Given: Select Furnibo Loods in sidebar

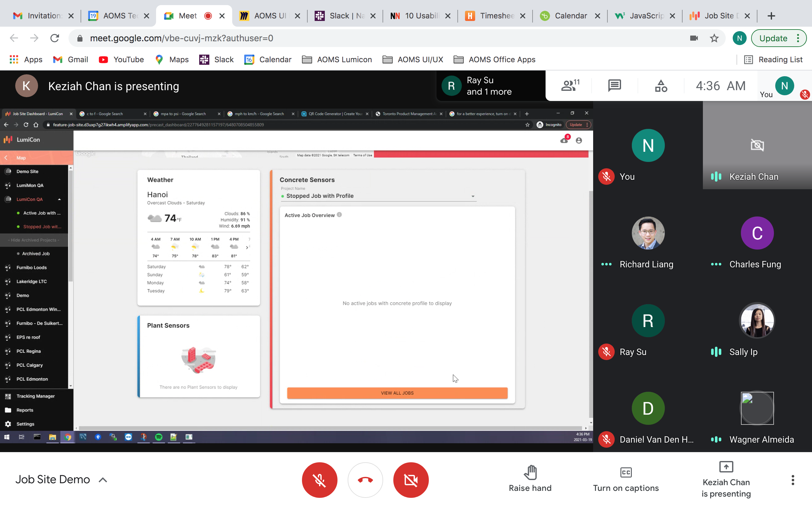Looking at the screenshot, I should pos(31,267).
